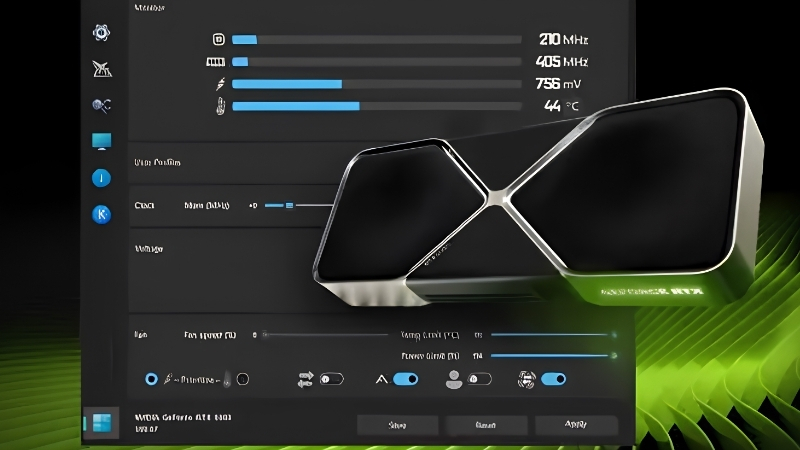
Task: Click the GPU core clock chip icon
Action: coord(218,39)
